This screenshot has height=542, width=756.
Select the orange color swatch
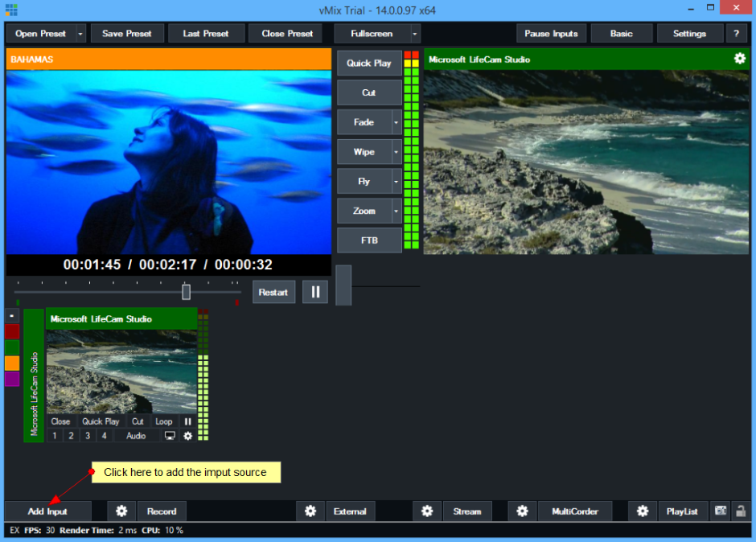click(12, 363)
